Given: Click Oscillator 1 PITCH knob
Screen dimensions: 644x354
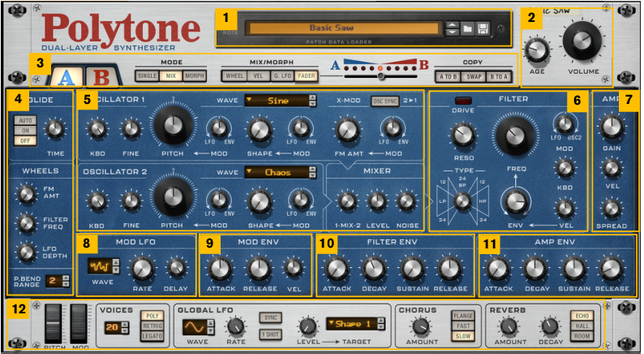Looking at the screenshot, I should click(174, 126).
